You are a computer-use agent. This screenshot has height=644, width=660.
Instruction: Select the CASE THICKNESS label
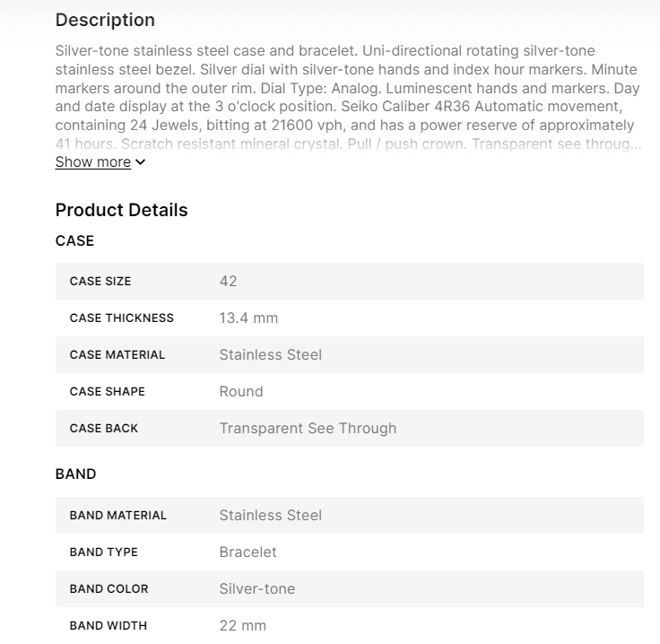[122, 318]
